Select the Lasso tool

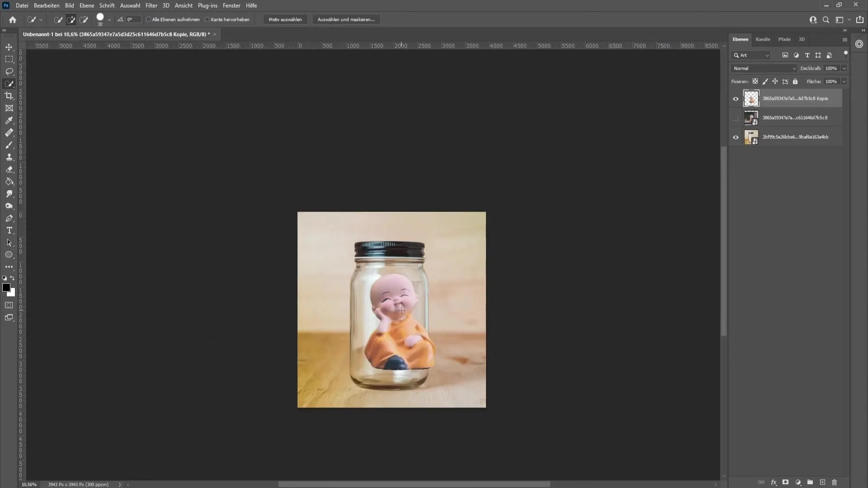point(9,71)
